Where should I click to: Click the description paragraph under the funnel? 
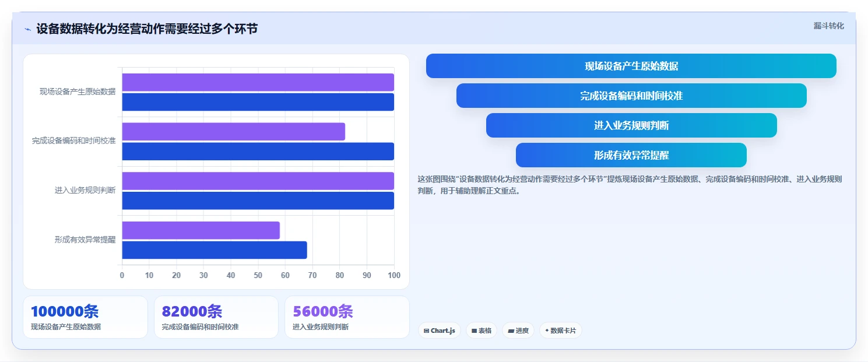coord(630,185)
